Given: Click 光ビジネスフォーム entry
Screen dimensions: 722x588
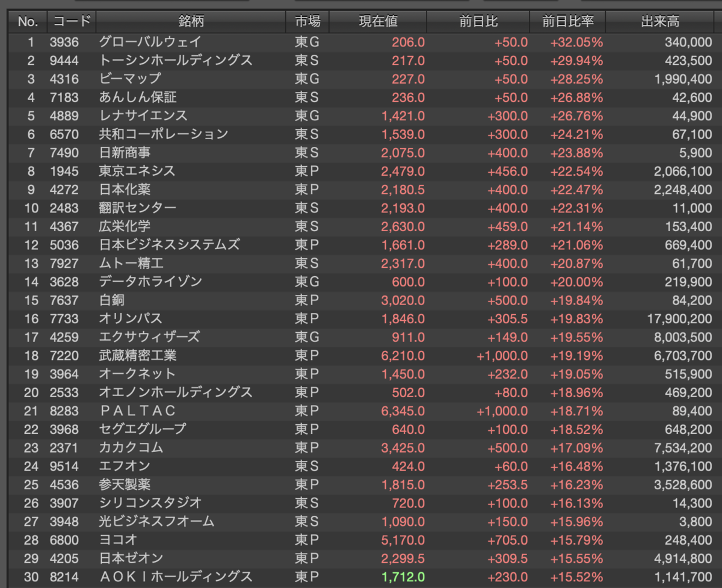Looking at the screenshot, I should coord(157,521).
